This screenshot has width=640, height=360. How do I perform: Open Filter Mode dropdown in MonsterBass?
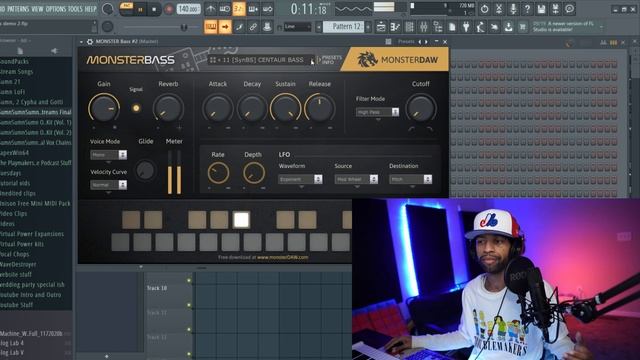click(x=378, y=112)
